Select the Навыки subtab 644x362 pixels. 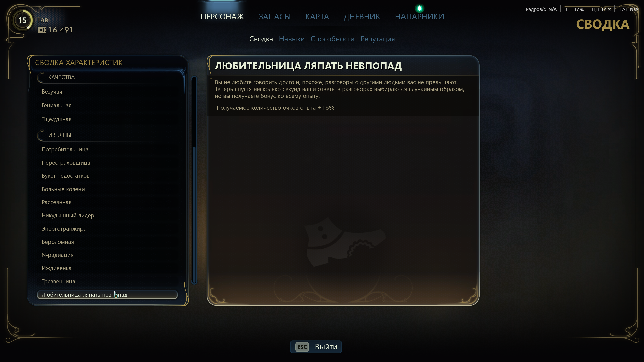[x=292, y=39]
